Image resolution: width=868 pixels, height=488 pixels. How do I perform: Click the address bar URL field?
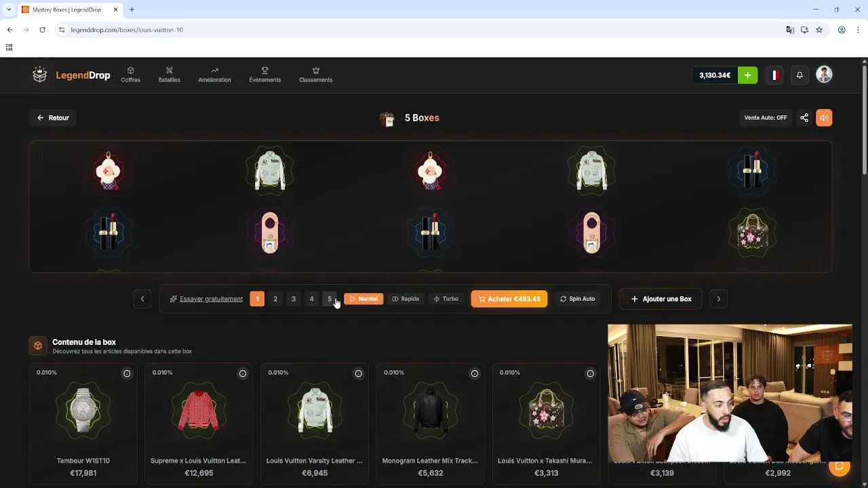point(420,30)
